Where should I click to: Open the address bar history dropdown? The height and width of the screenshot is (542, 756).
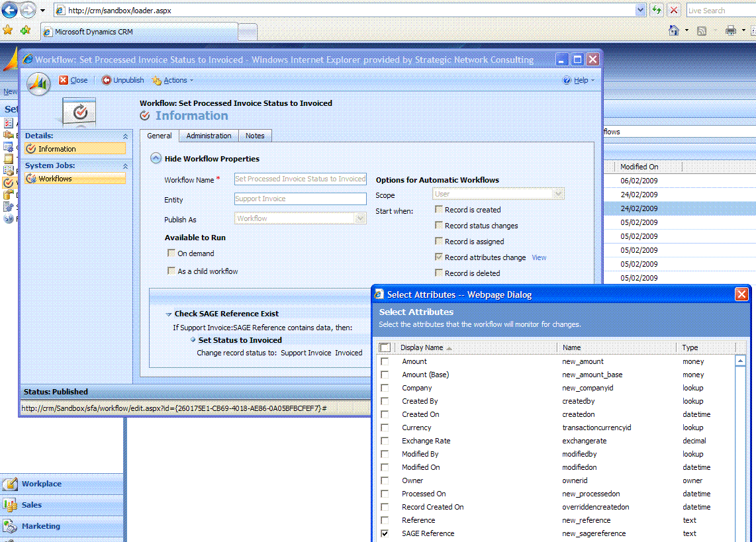tap(640, 10)
